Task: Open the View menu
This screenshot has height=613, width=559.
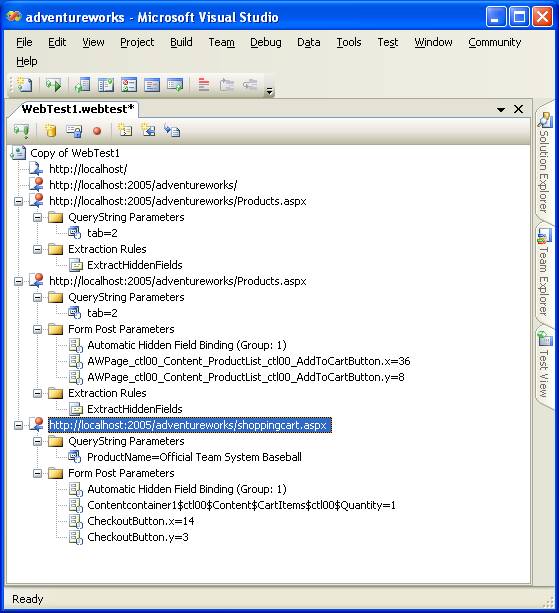Action: click(93, 42)
